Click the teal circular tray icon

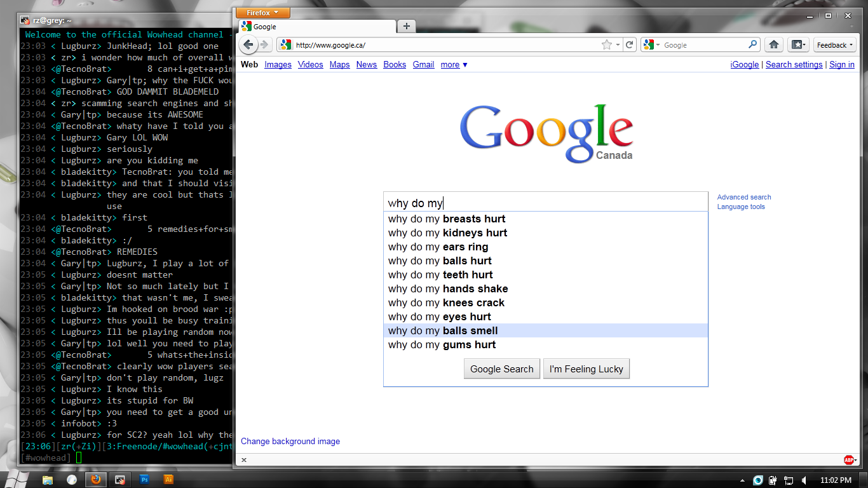click(757, 480)
